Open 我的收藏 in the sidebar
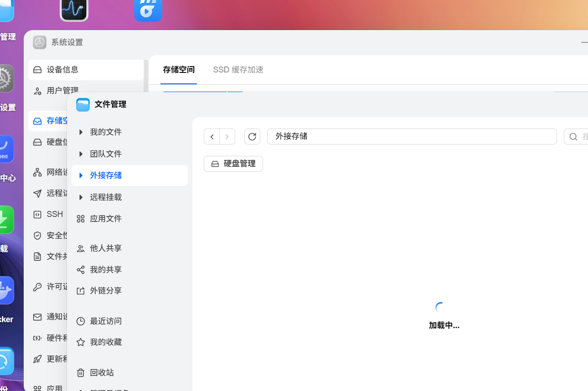The width and height of the screenshot is (588, 391). [x=129, y=342]
